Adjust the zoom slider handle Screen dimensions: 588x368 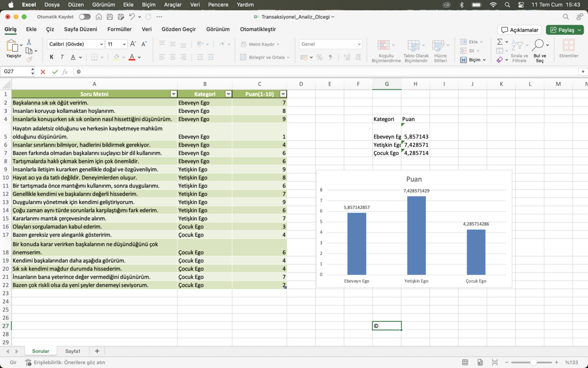pos(533,363)
